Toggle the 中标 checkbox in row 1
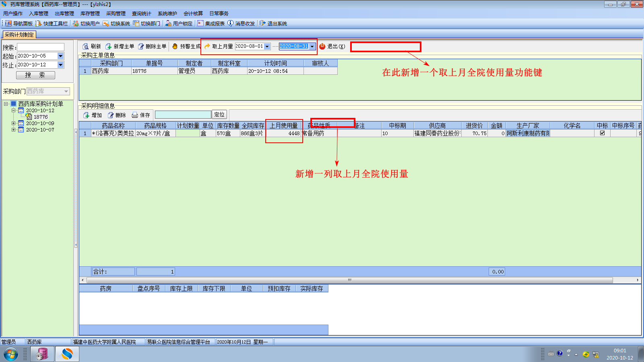 coord(602,133)
